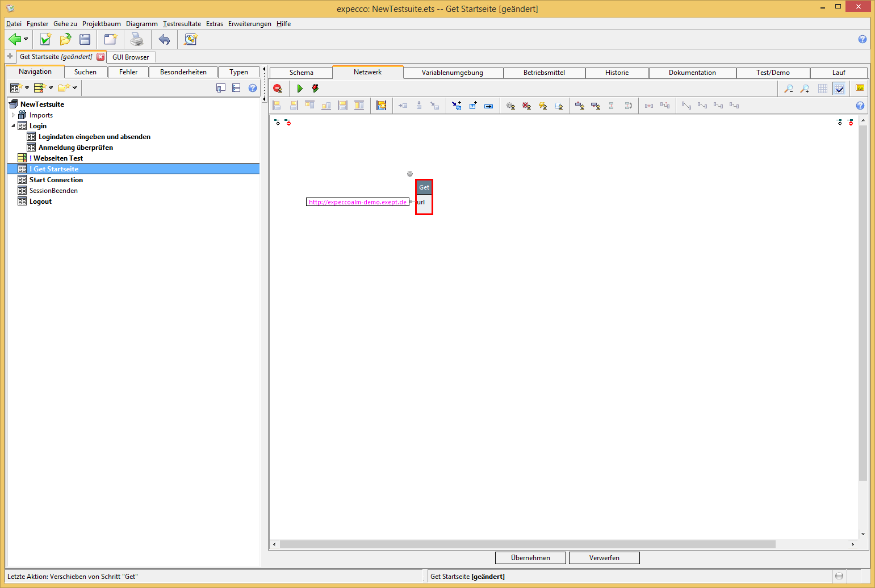Expand the Imports tree node
The image size is (875, 588).
(x=14, y=115)
